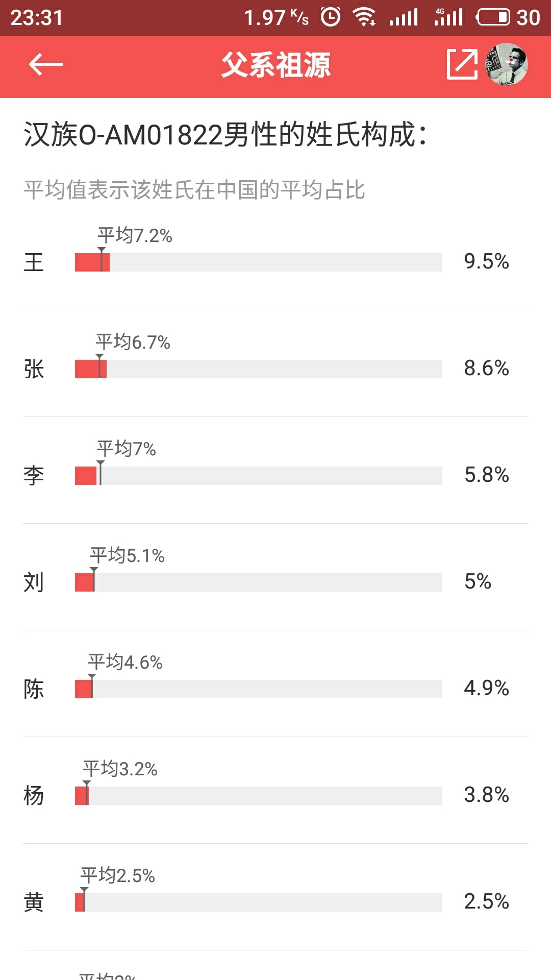
Task: Tap the 4G signal strength icon
Action: coord(448,17)
